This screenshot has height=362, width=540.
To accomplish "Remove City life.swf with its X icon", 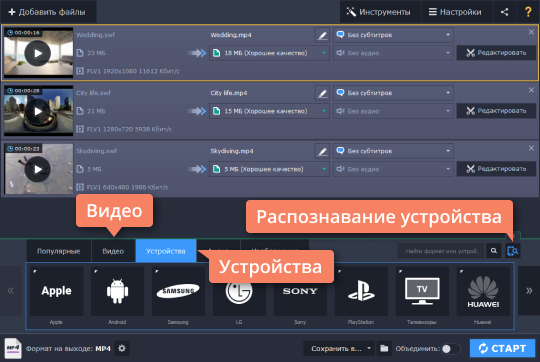I will (531, 90).
